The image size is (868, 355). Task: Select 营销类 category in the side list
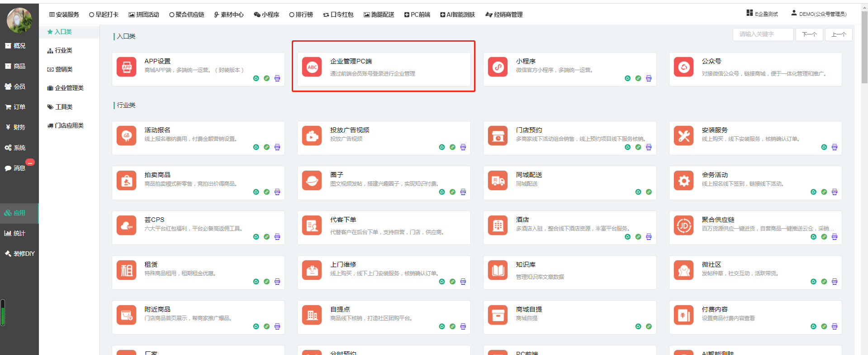click(60, 69)
